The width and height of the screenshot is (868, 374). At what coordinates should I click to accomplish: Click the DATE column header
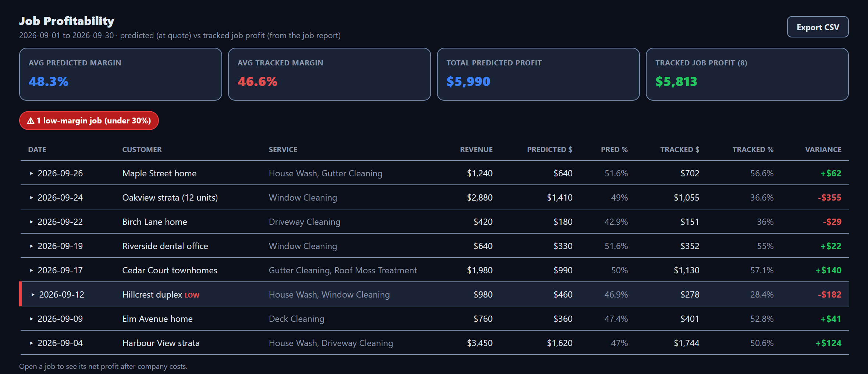[x=37, y=150]
